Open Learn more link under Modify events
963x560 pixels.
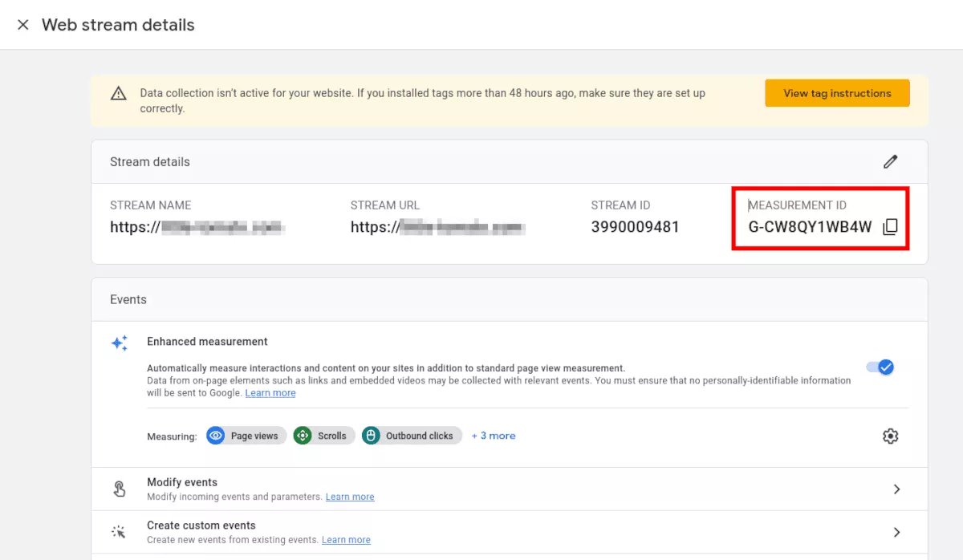coord(350,497)
